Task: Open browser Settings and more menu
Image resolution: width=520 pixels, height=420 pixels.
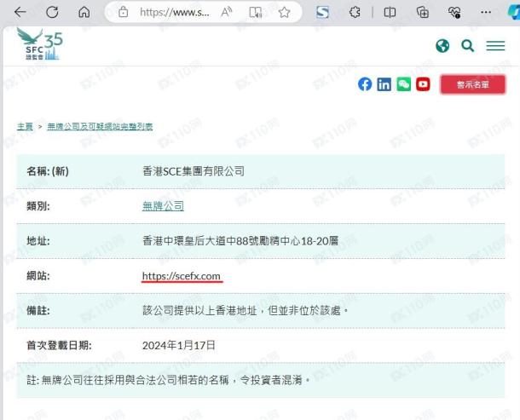Action: pyautogui.click(x=486, y=12)
